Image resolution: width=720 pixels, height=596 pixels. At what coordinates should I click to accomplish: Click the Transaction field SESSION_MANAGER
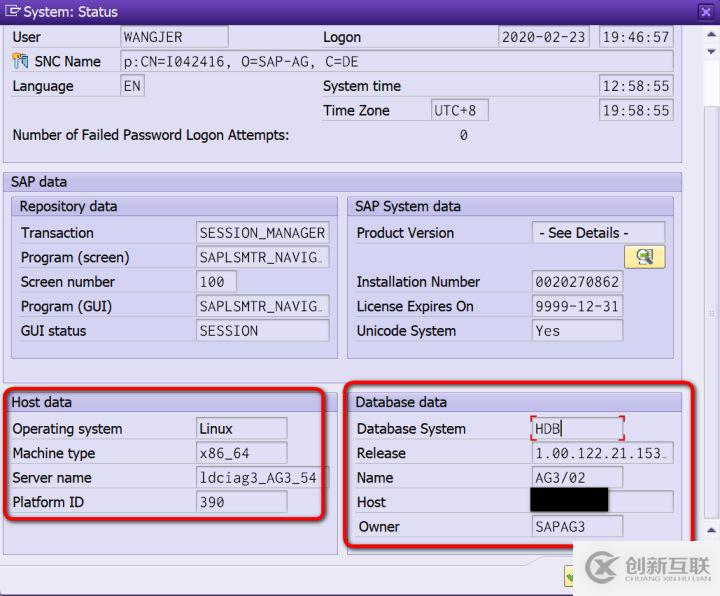click(x=263, y=233)
